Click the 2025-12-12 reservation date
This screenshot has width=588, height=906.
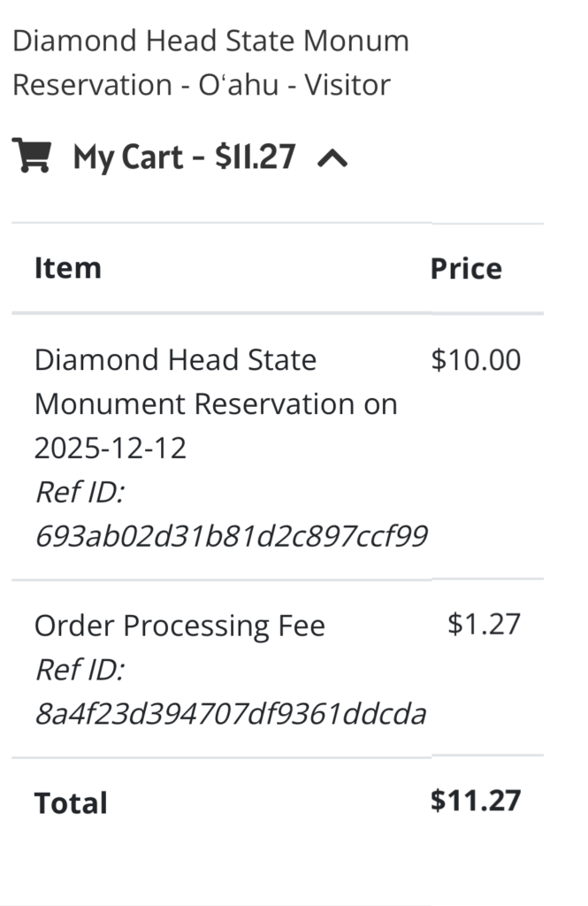point(111,449)
